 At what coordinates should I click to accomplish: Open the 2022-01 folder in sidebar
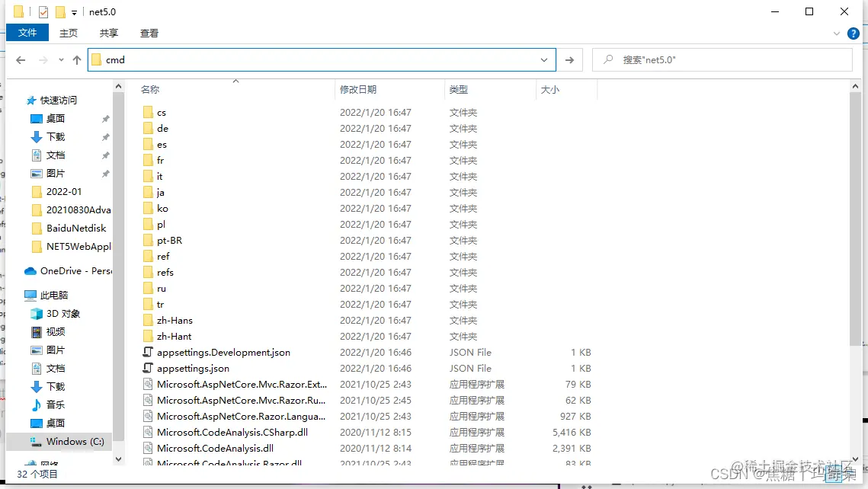coord(64,191)
